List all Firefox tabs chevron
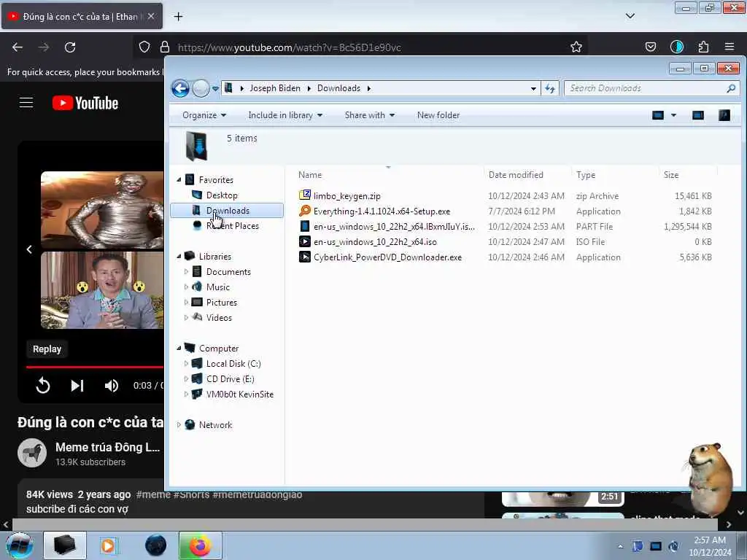Image resolution: width=747 pixels, height=560 pixels. pyautogui.click(x=630, y=16)
